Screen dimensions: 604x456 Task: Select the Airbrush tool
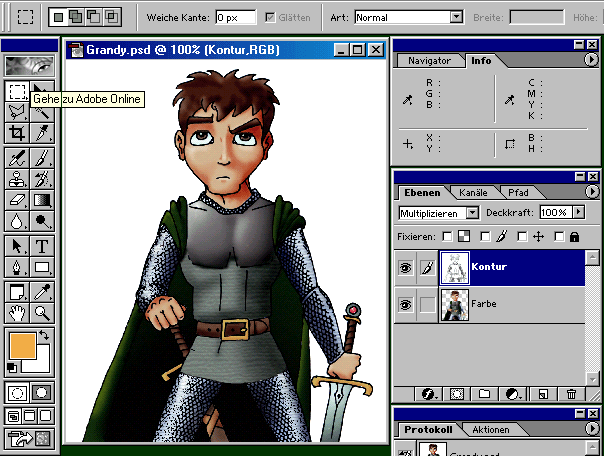pos(17,158)
